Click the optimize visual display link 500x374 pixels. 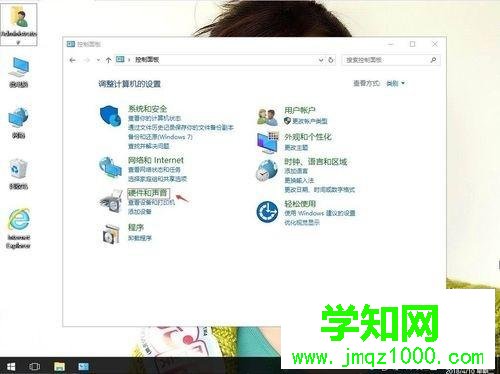(302, 222)
